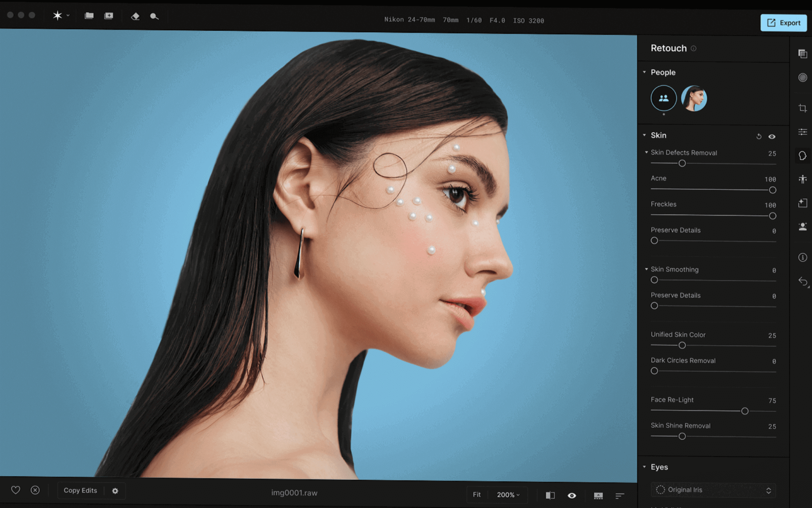Collapse the Skin Defects Removal section
The width and height of the screenshot is (812, 508).
(646, 152)
